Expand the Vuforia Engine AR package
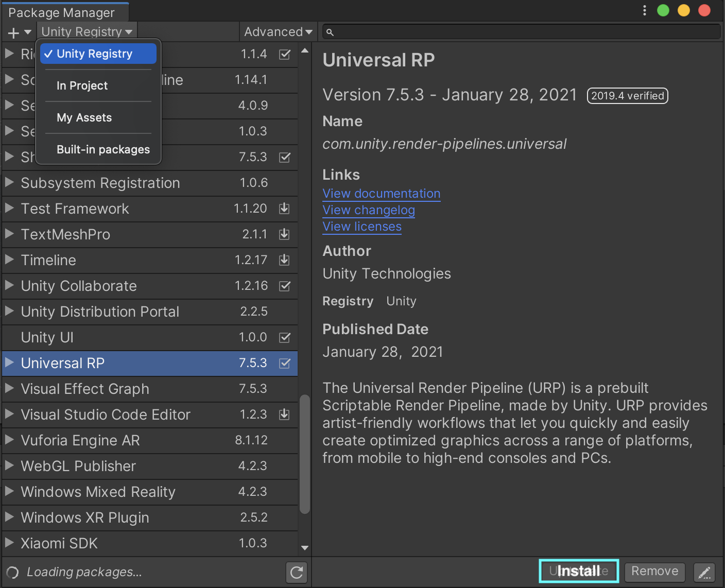This screenshot has height=588, width=725. pyautogui.click(x=9, y=440)
